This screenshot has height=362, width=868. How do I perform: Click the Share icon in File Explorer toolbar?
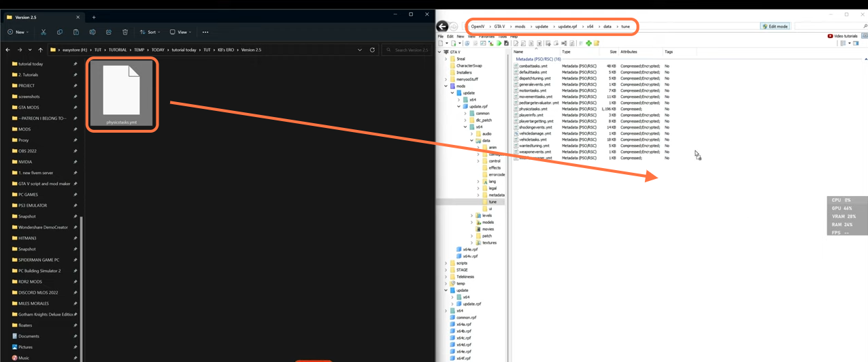[108, 32]
